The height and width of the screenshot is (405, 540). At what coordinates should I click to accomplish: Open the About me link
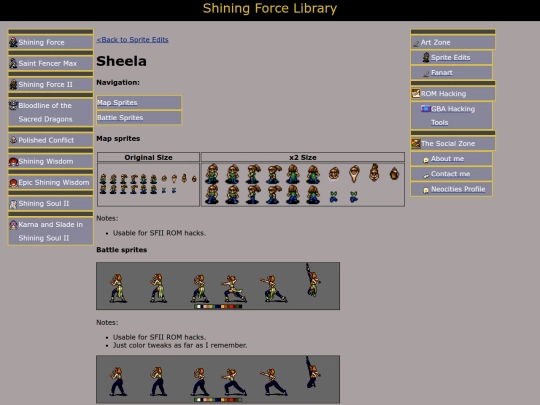(447, 159)
